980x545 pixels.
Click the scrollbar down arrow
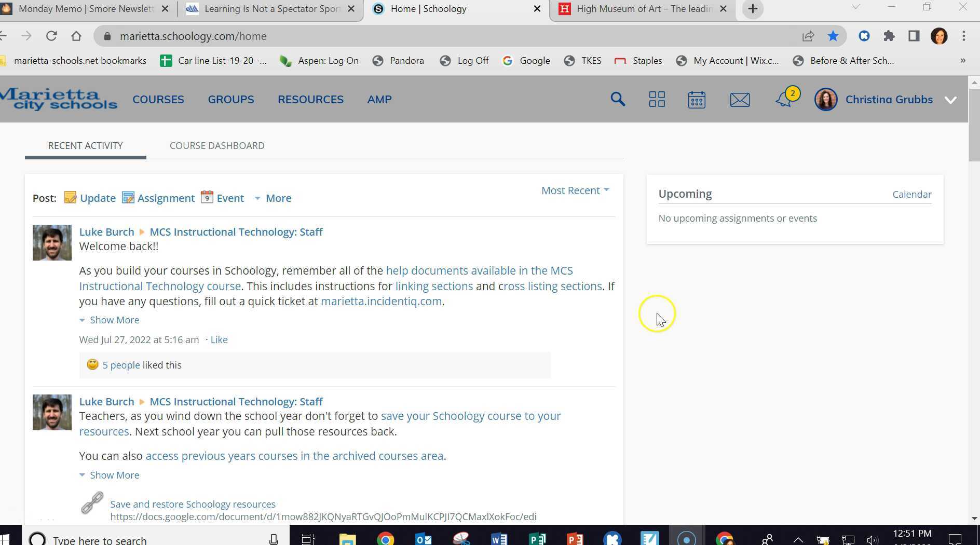(x=974, y=518)
